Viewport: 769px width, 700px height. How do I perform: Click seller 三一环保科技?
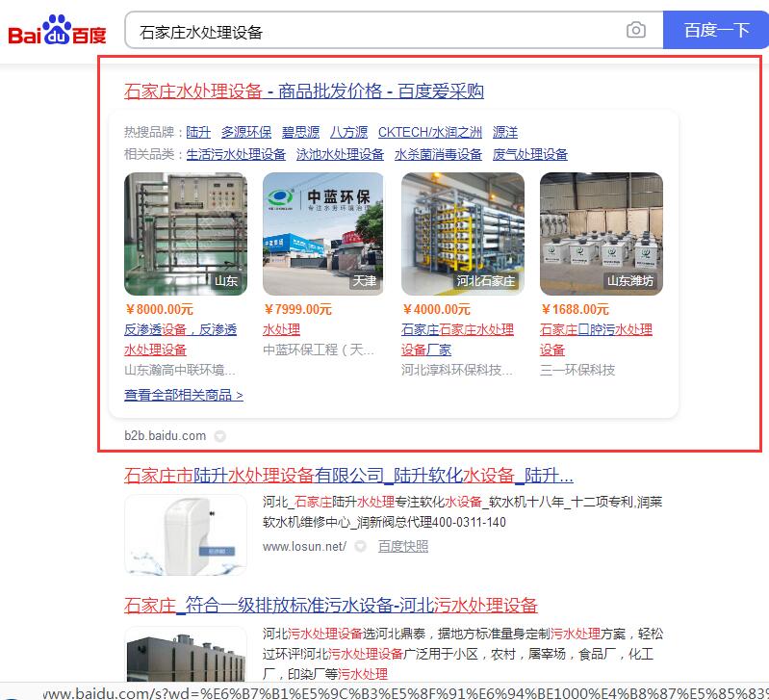point(577,370)
